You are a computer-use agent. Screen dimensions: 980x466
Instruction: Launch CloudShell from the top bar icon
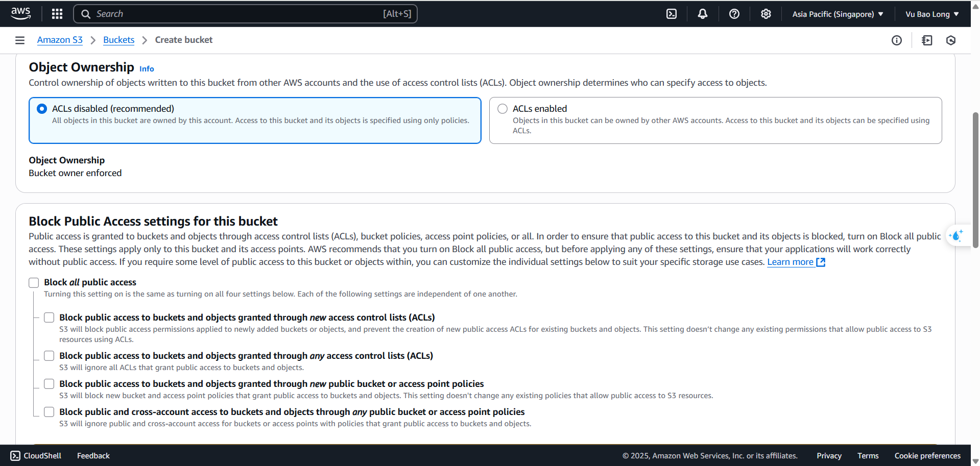tap(672, 14)
